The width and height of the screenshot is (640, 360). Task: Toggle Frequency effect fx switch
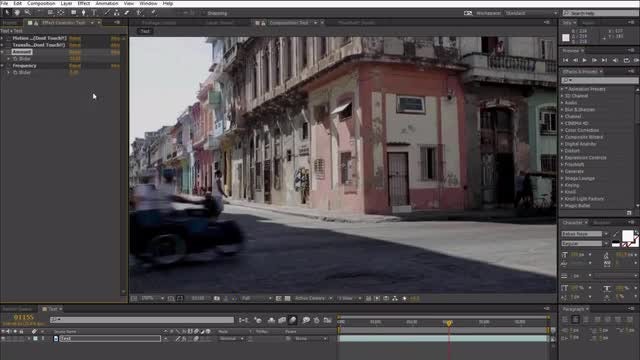pyautogui.click(x=9, y=66)
